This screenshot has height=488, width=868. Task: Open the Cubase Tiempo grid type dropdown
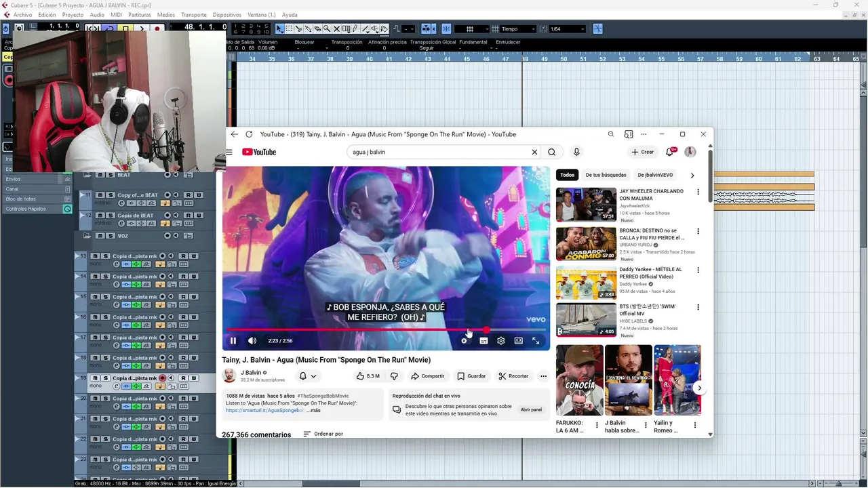coord(518,29)
